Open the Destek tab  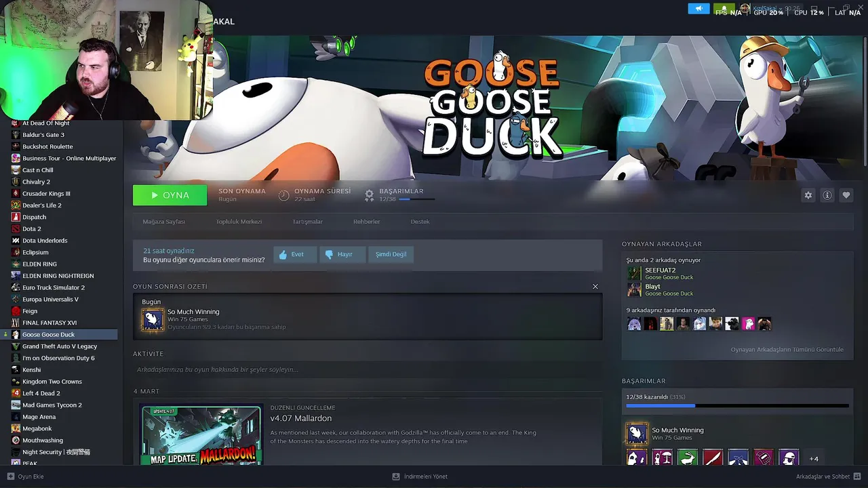click(420, 222)
